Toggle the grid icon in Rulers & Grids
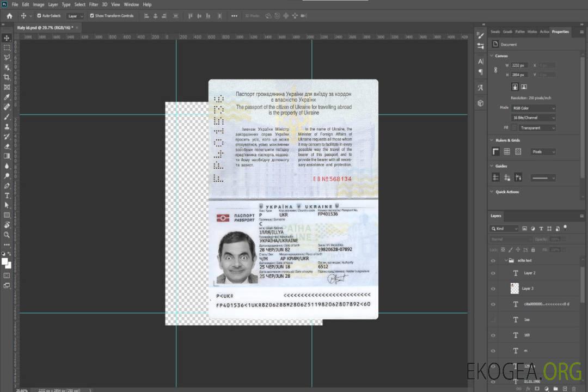The image size is (588, 392). (x=507, y=151)
